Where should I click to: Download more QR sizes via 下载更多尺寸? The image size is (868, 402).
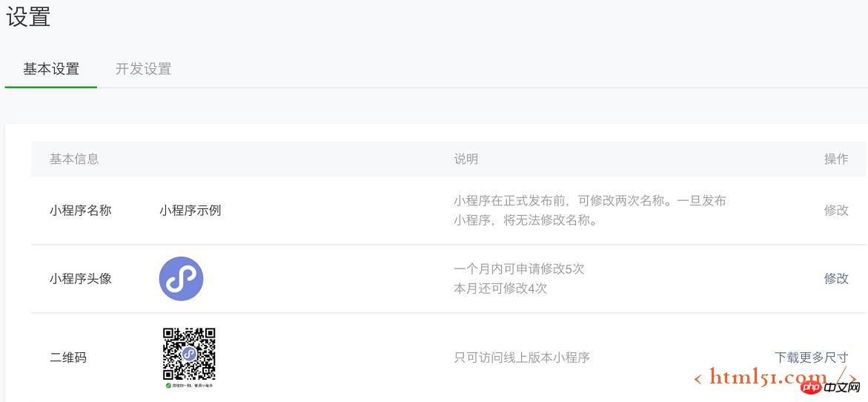(x=811, y=357)
